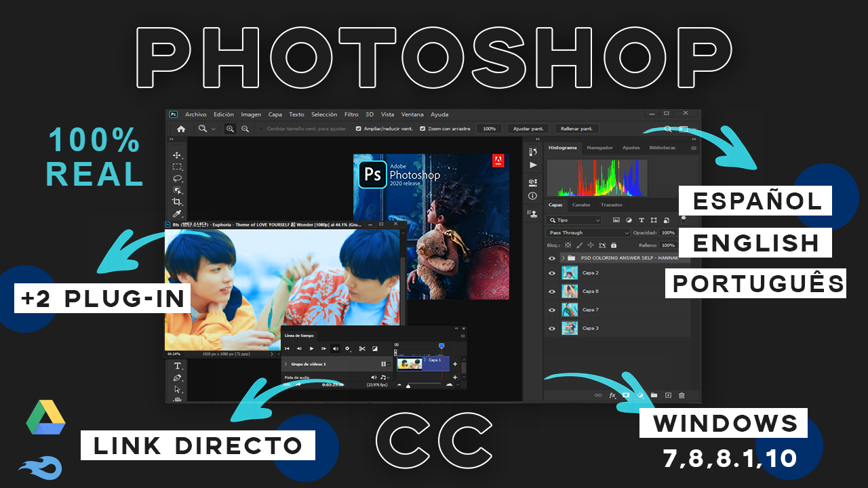Image resolution: width=868 pixels, height=488 pixels.
Task: Switch to the Canales tab
Action: (x=581, y=205)
